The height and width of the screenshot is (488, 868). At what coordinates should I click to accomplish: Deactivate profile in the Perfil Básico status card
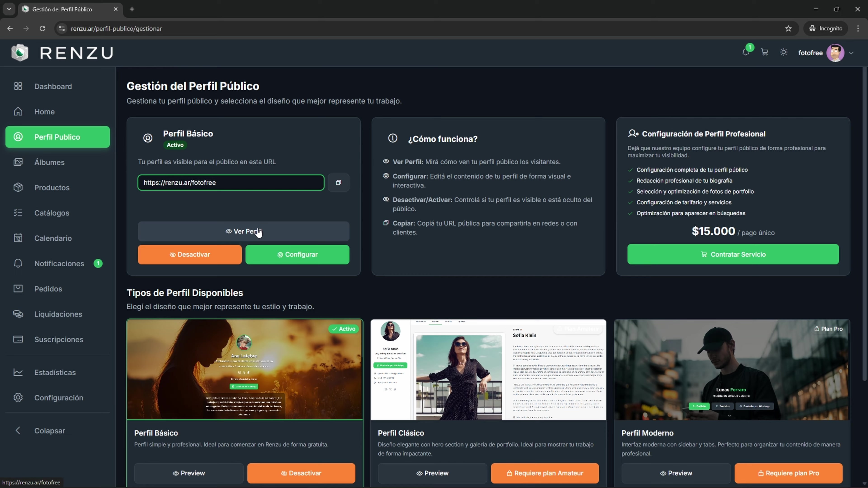pyautogui.click(x=190, y=254)
